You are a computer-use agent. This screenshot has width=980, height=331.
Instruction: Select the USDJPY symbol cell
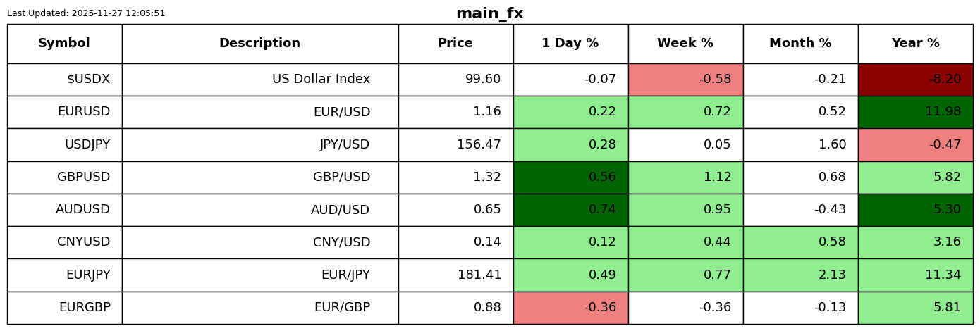pos(64,145)
